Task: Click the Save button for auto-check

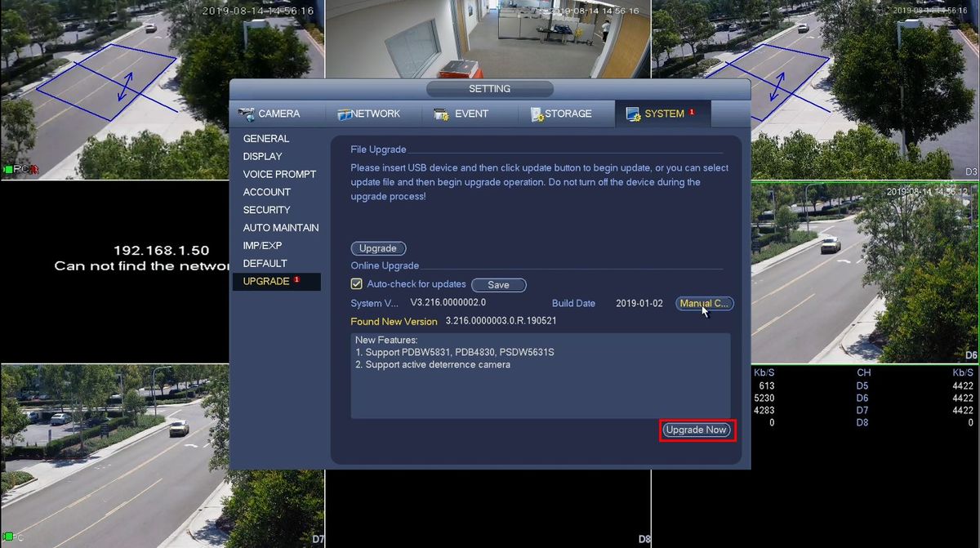Action: click(498, 285)
